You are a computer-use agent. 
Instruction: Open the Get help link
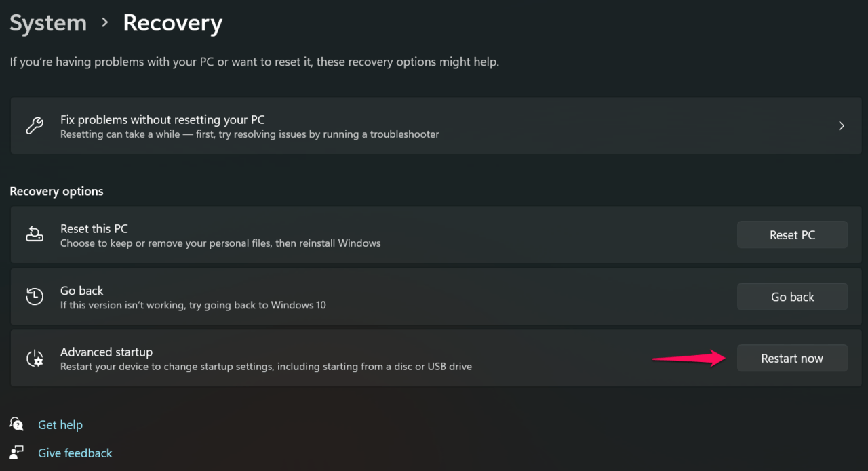pos(60,424)
